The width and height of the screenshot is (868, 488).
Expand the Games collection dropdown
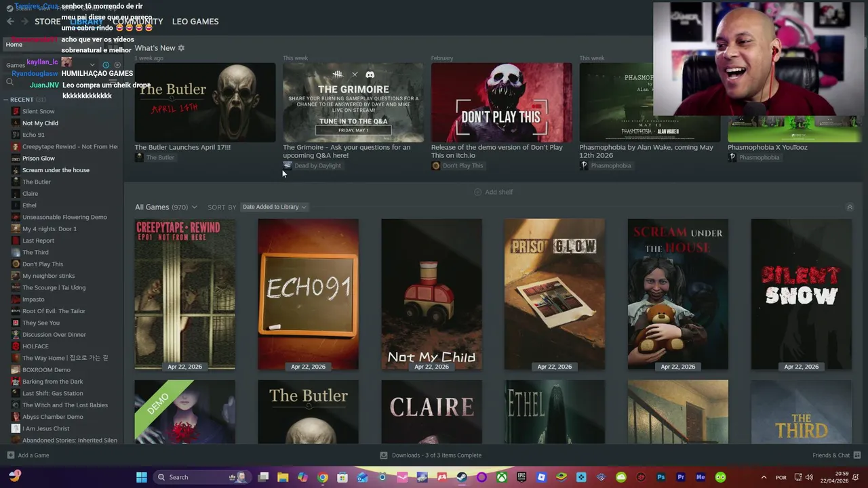coord(92,65)
